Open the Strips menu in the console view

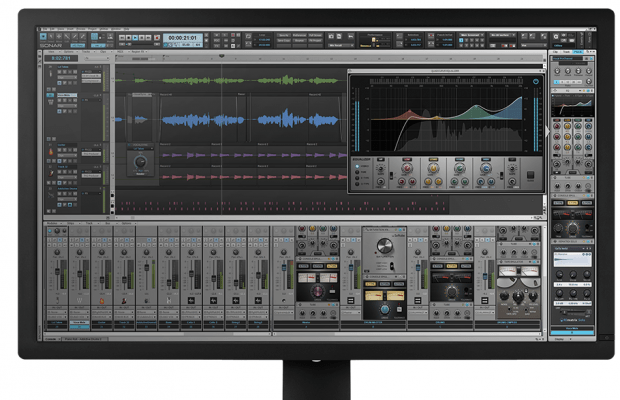(x=73, y=223)
